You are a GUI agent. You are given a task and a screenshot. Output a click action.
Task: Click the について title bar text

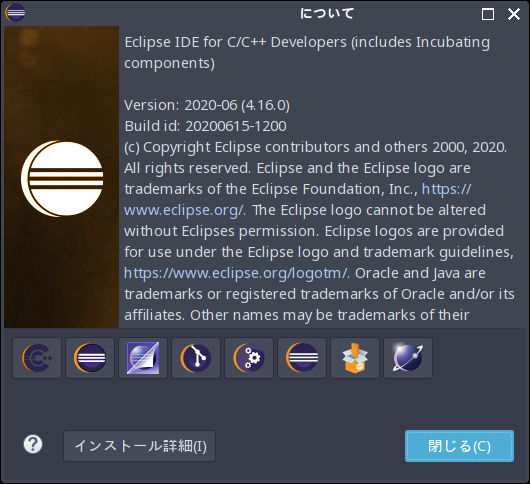click(x=327, y=14)
